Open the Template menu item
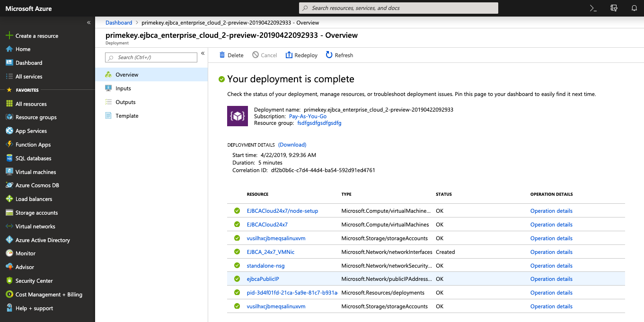 tap(127, 116)
